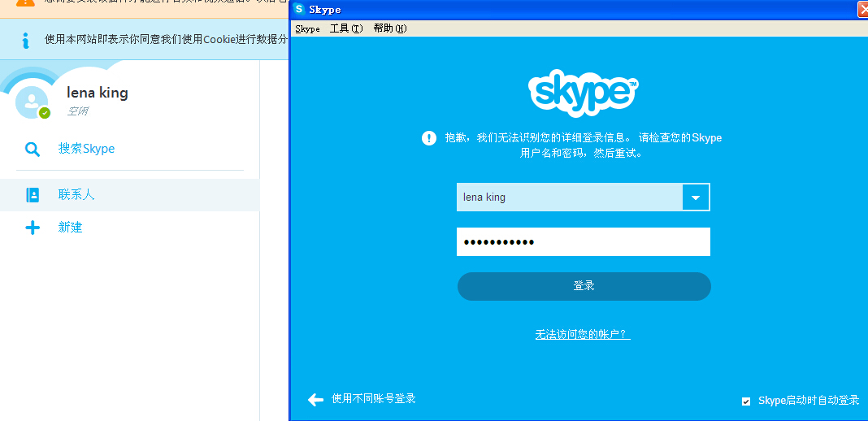Image resolution: width=868 pixels, height=421 pixels.
Task: Click the Skype title bar icon
Action: coord(299,9)
